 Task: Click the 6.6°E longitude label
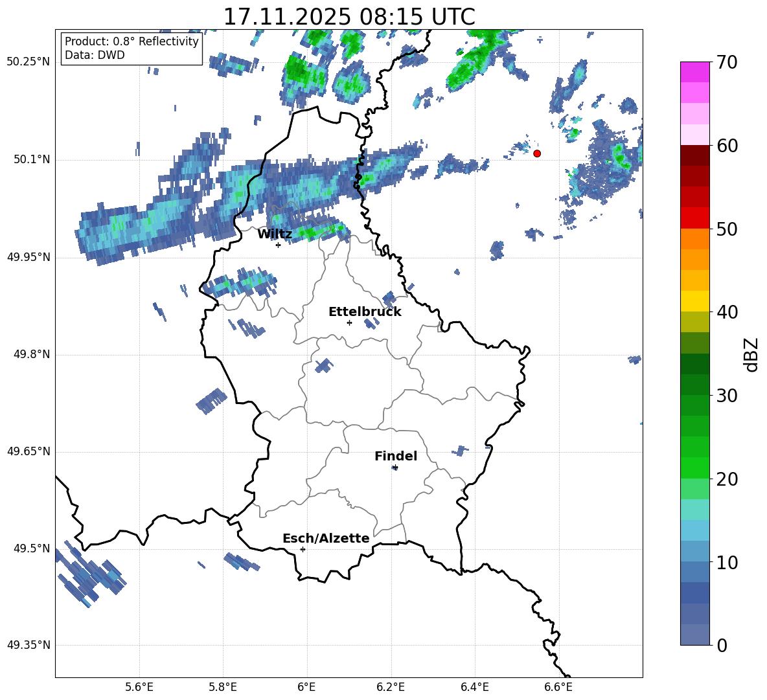coord(558,687)
